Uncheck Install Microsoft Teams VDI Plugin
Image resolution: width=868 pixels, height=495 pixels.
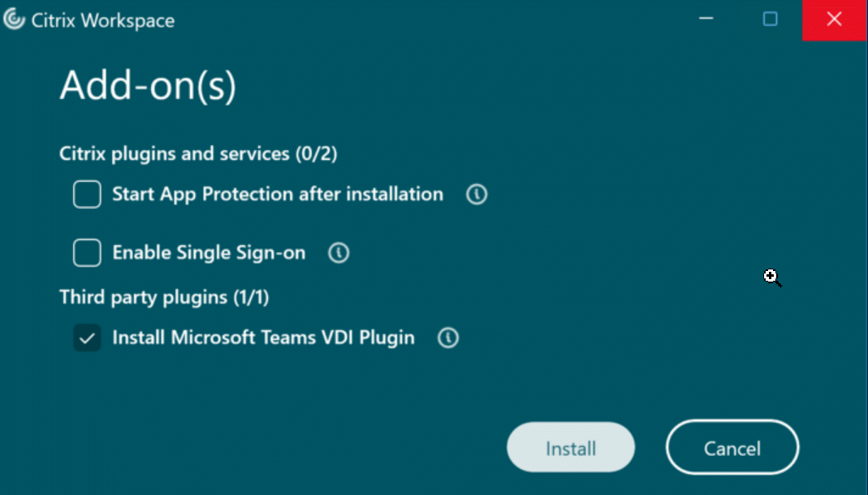tap(87, 338)
